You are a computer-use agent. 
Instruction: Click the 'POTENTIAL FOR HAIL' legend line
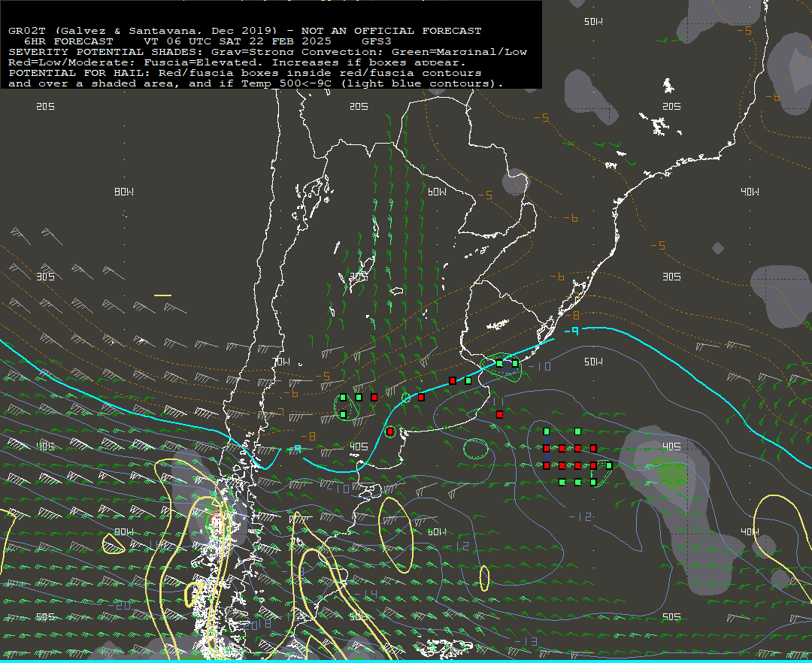pos(245,73)
